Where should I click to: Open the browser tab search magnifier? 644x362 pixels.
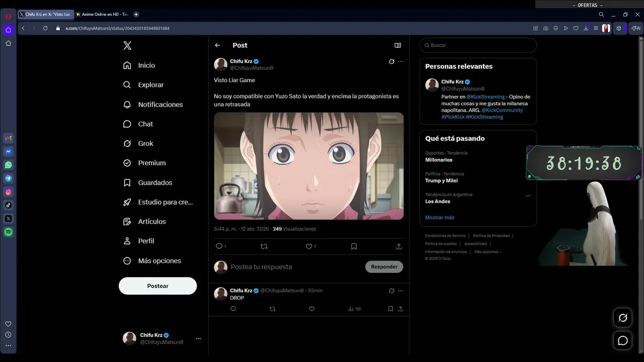(601, 15)
